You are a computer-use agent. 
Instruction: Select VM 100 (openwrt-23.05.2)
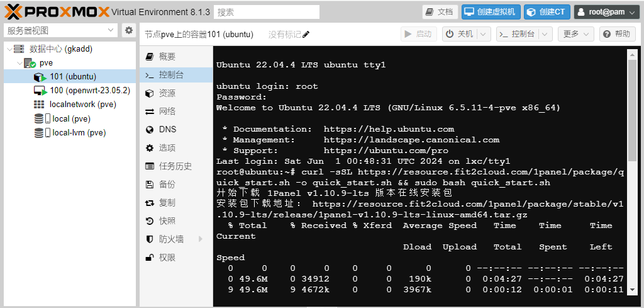pos(70,91)
